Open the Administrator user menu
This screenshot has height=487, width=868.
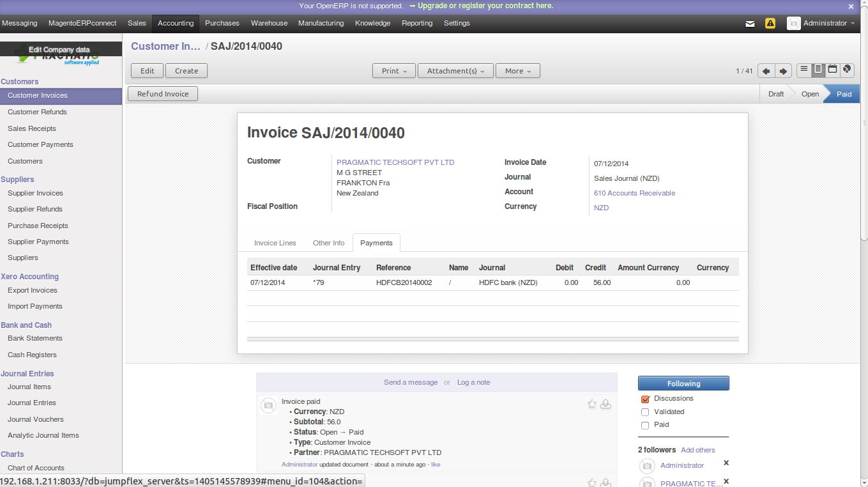pos(829,24)
